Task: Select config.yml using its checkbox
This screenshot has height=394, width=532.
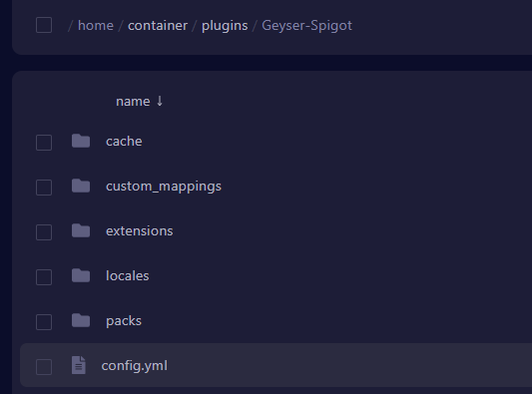Action: (44, 367)
